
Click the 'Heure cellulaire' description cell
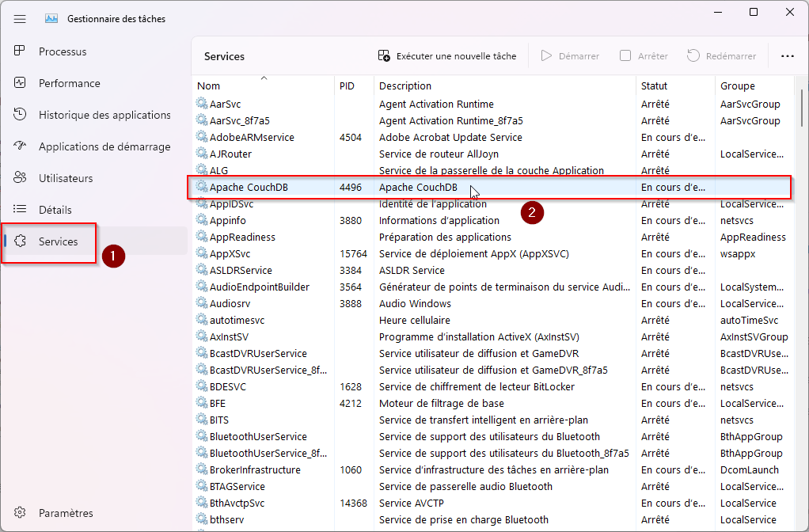coord(414,320)
